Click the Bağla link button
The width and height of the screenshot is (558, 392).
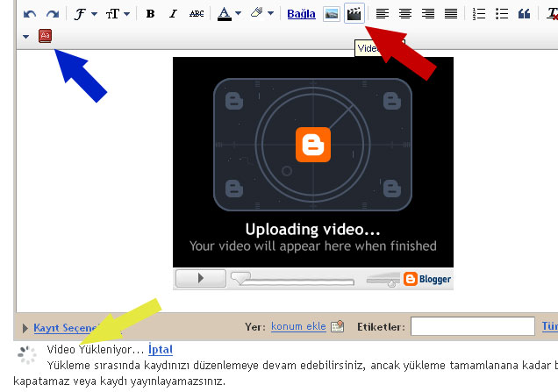[301, 14]
